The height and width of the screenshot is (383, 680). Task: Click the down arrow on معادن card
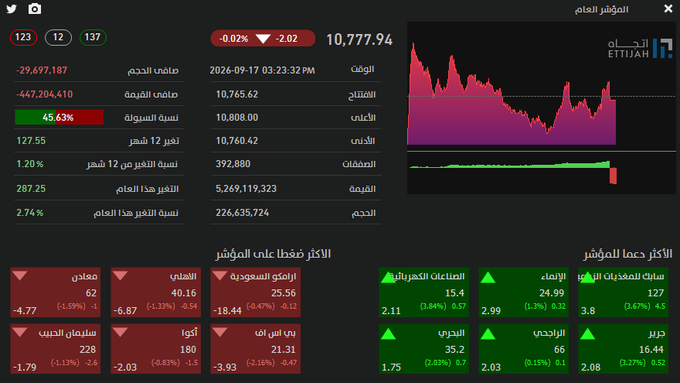tap(20, 276)
